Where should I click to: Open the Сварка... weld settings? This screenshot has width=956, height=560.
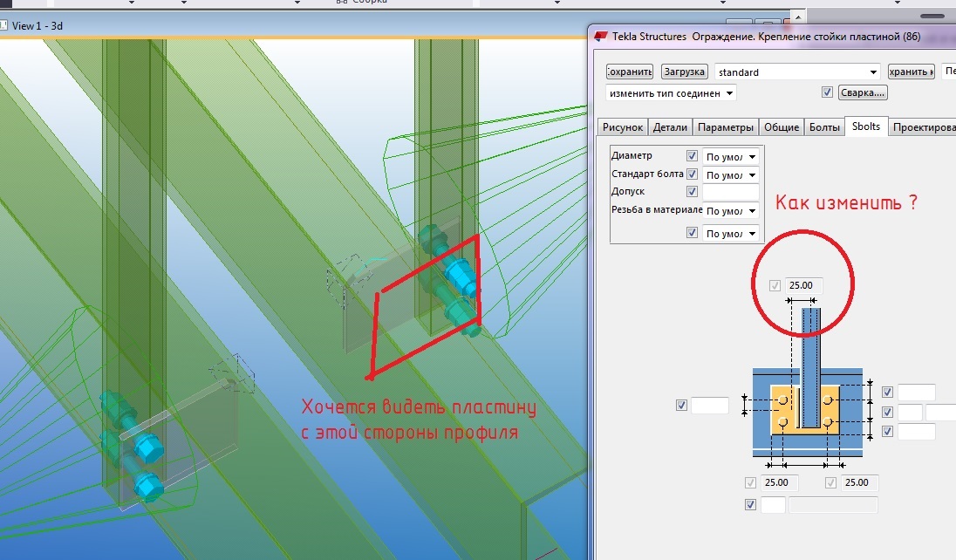coord(863,92)
